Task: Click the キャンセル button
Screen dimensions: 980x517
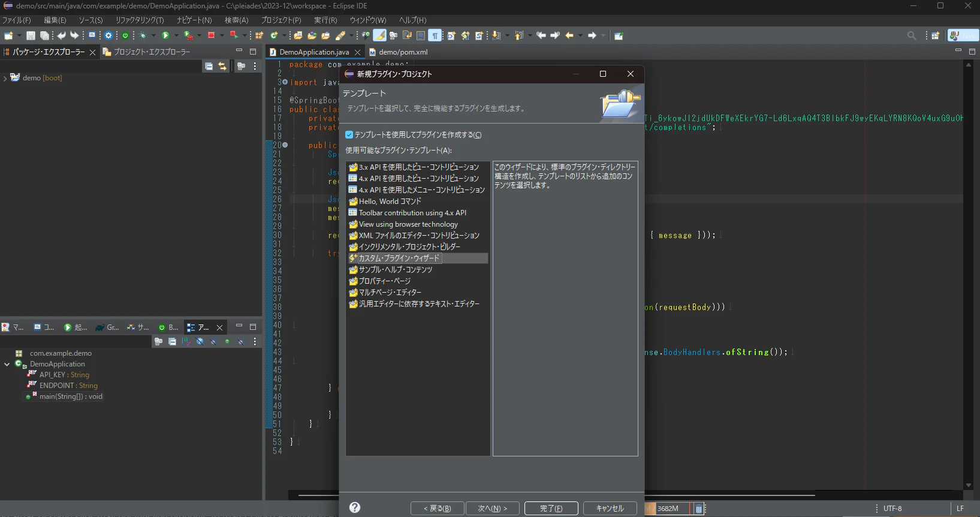Action: coord(610,509)
